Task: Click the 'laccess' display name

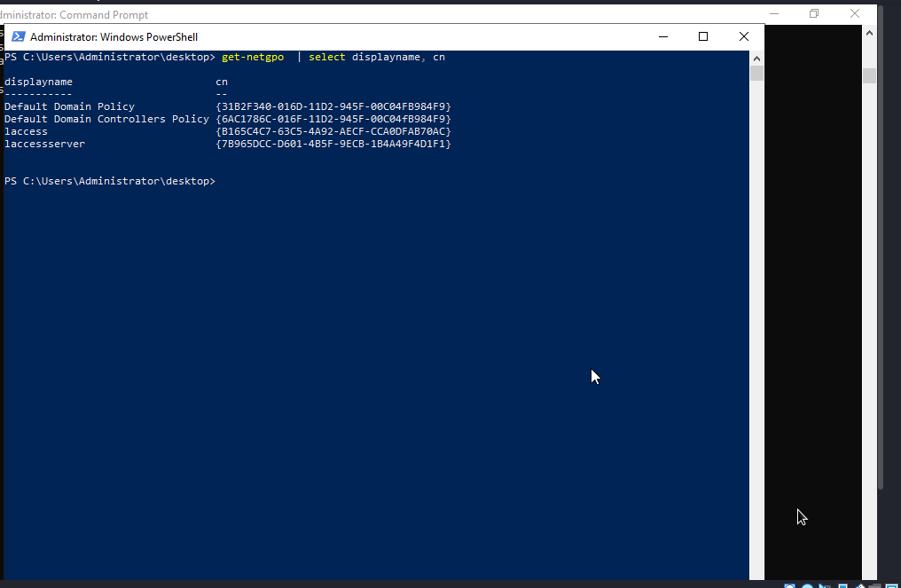Action: click(26, 131)
